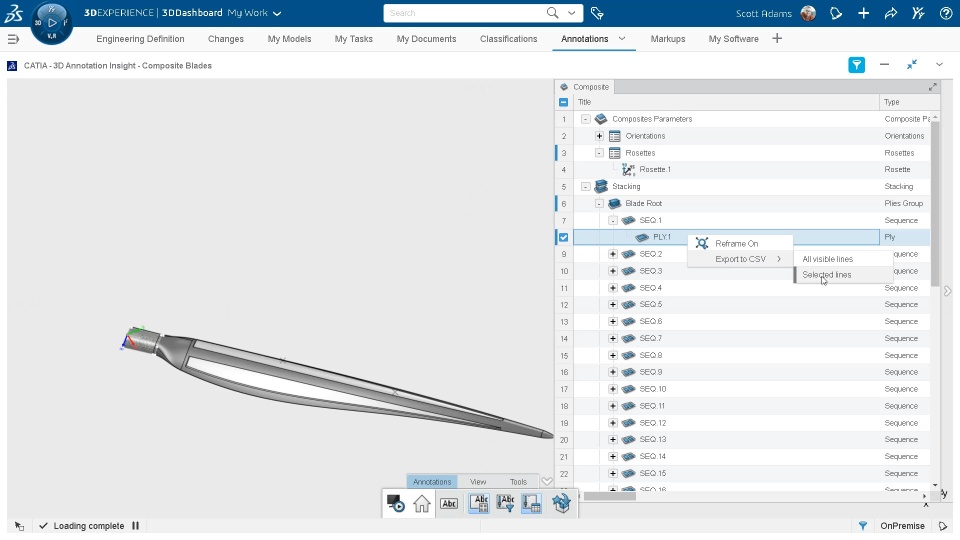Image resolution: width=960 pixels, height=540 pixels.
Task: Choose All visible lines export option
Action: (843, 259)
